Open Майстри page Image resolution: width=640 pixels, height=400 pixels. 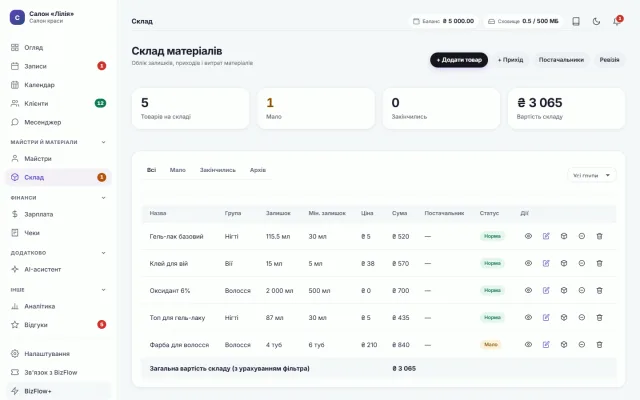pos(58,158)
